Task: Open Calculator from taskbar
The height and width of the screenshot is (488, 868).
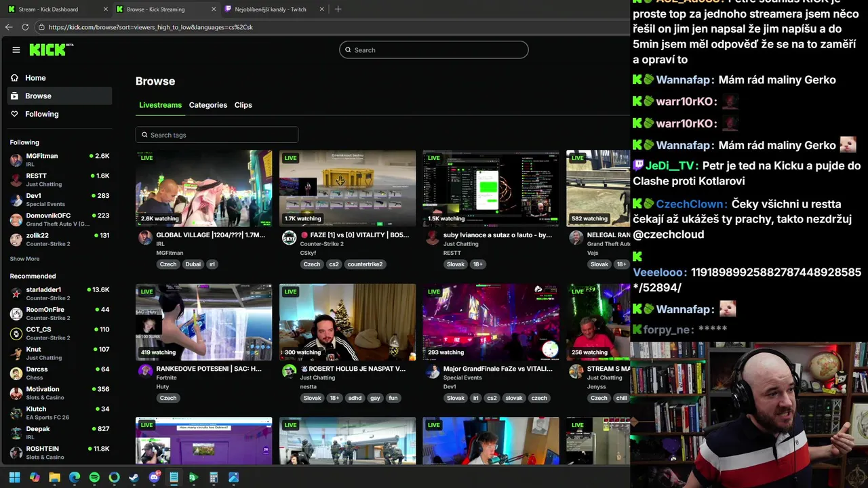Action: coord(214,477)
